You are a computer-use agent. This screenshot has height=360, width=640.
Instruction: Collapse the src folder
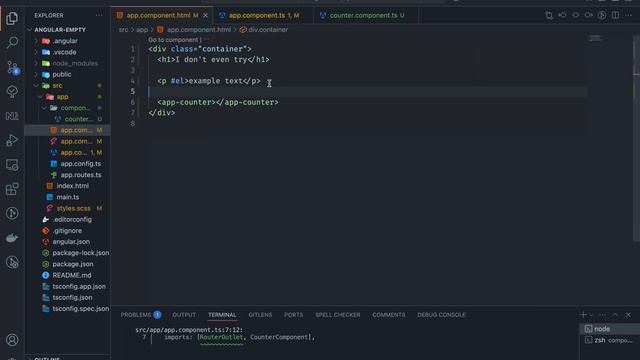click(x=67, y=86)
